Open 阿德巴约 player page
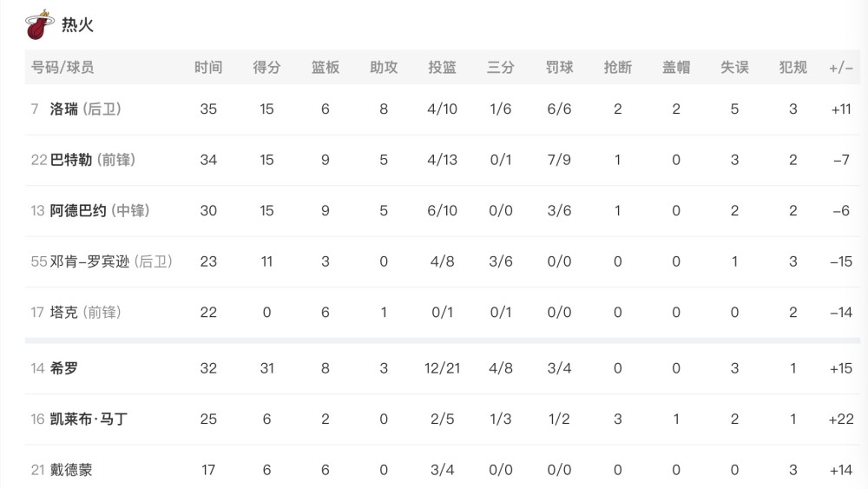 [x=78, y=211]
